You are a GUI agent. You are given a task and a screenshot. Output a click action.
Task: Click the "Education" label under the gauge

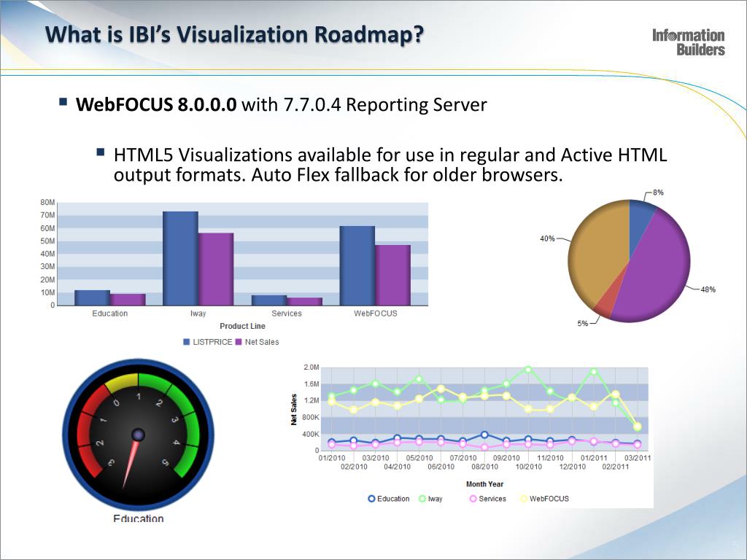point(138,518)
